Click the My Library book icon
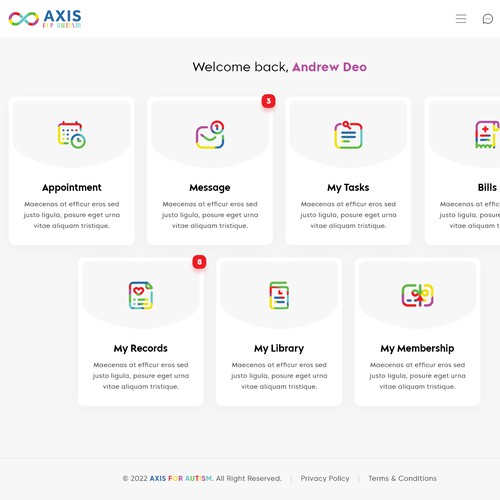The width and height of the screenshot is (500, 500). [x=279, y=295]
